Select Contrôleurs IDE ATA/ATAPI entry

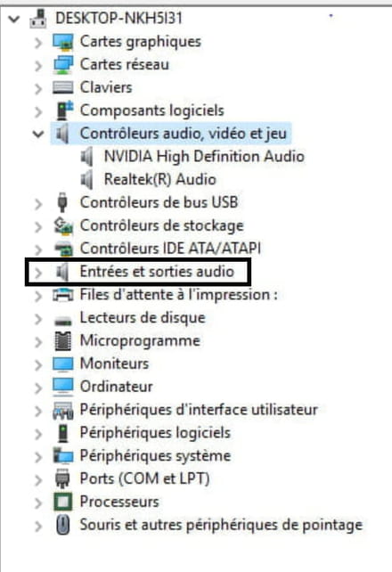[170, 249]
